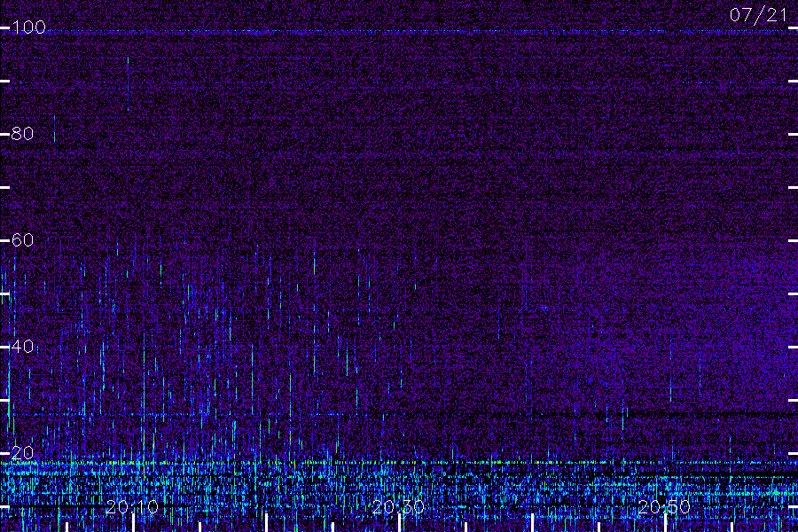Viewport: 798px width, 532px height.
Task: Click the 20:30 time axis label
Action: click(x=398, y=506)
